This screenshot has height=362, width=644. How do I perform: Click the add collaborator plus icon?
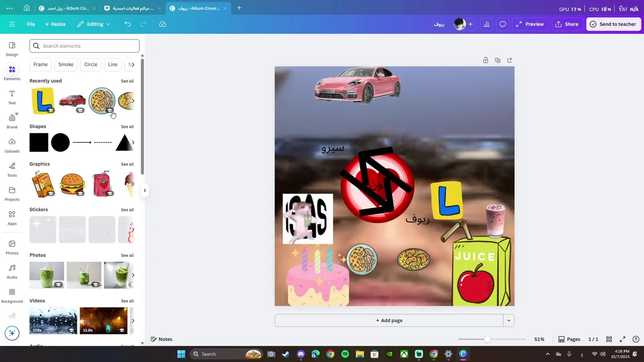click(x=470, y=24)
